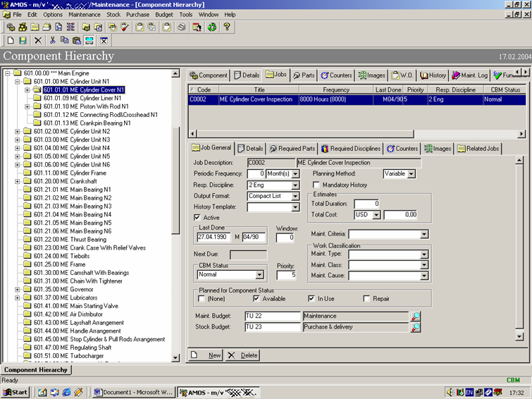This screenshot has width=532, height=399.
Task: Enable the Mandatory History checkbox
Action: point(316,185)
